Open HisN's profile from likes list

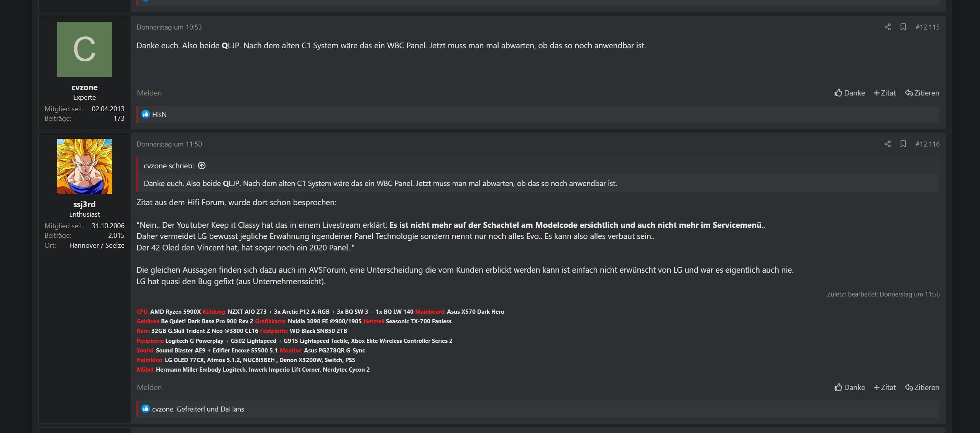159,114
